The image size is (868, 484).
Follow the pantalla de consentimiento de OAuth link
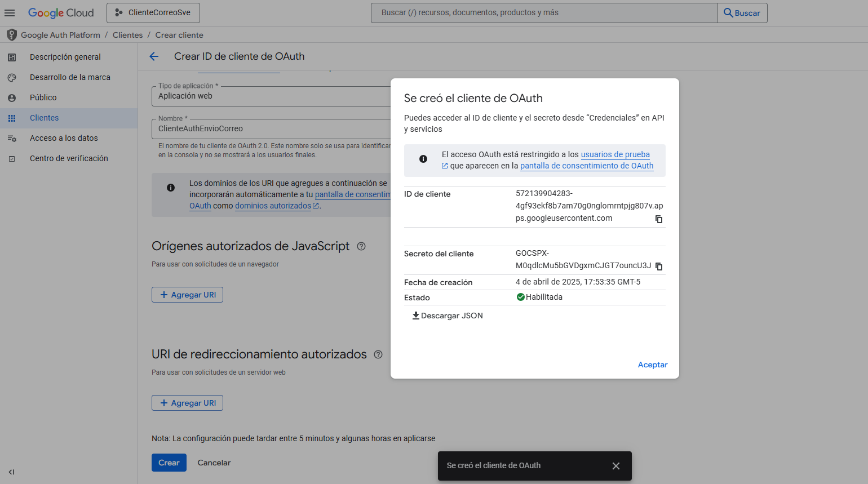(x=586, y=166)
